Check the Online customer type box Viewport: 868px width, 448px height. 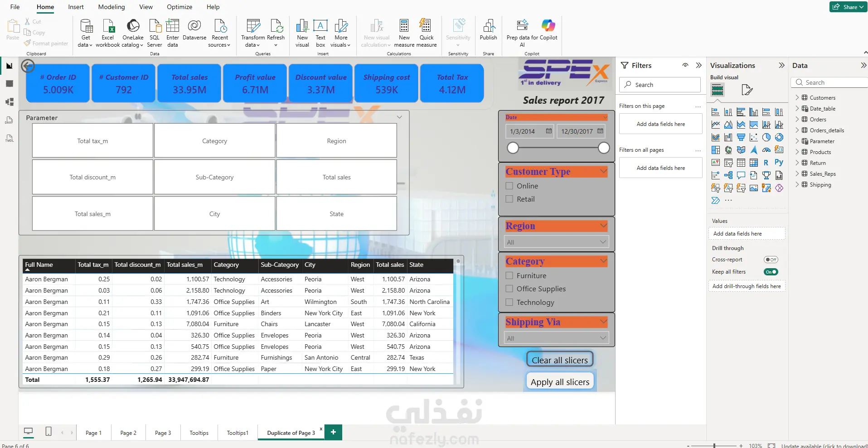(509, 186)
